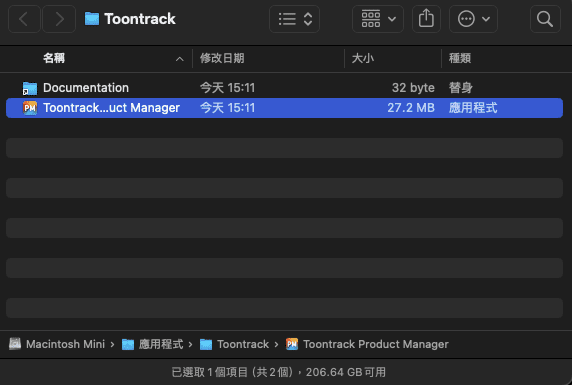Open the list view switcher
Image resolution: width=572 pixels, height=385 pixels.
click(x=294, y=19)
